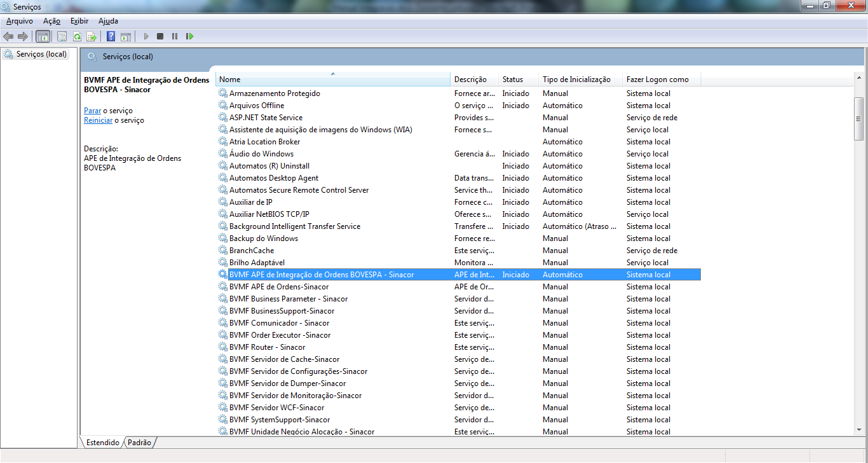This screenshot has height=463, width=868.
Task: Sort by Tipo de Inicialização column header
Action: pos(580,79)
